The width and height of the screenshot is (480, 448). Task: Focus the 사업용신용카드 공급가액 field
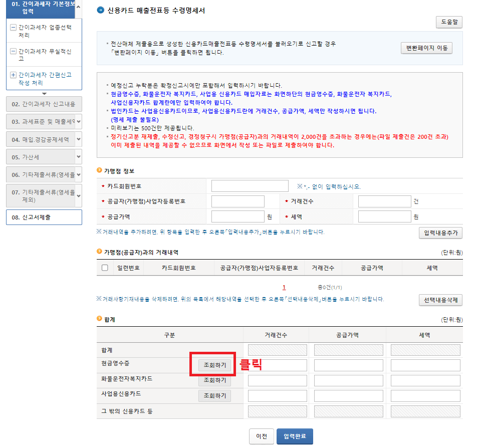pyautogui.click(x=349, y=396)
